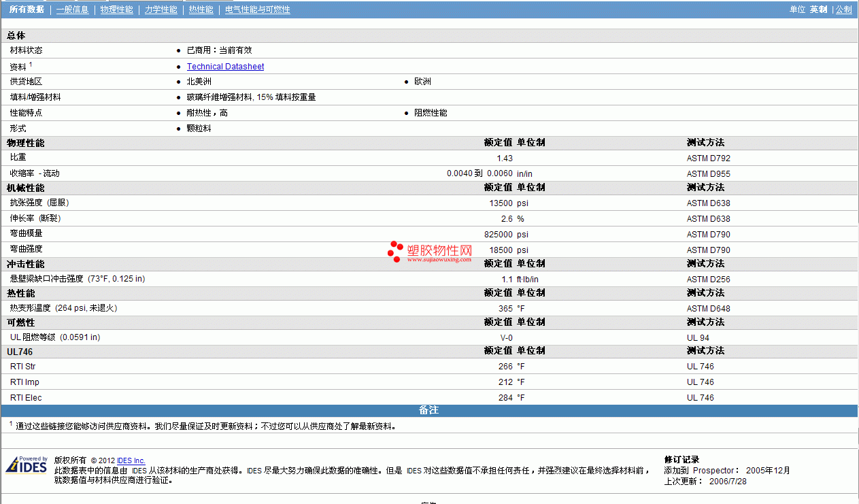Click the 机械性能 section header row
The width and height of the screenshot is (859, 504).
429,188
